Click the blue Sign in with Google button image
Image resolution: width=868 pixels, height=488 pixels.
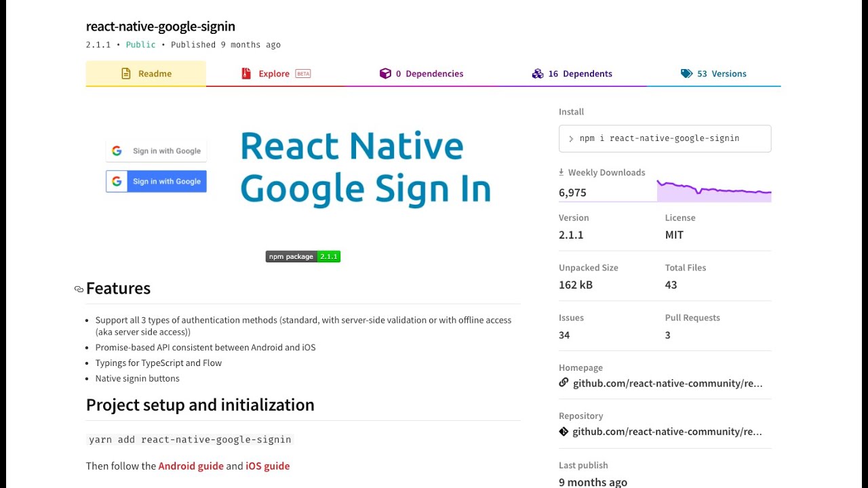tap(156, 181)
